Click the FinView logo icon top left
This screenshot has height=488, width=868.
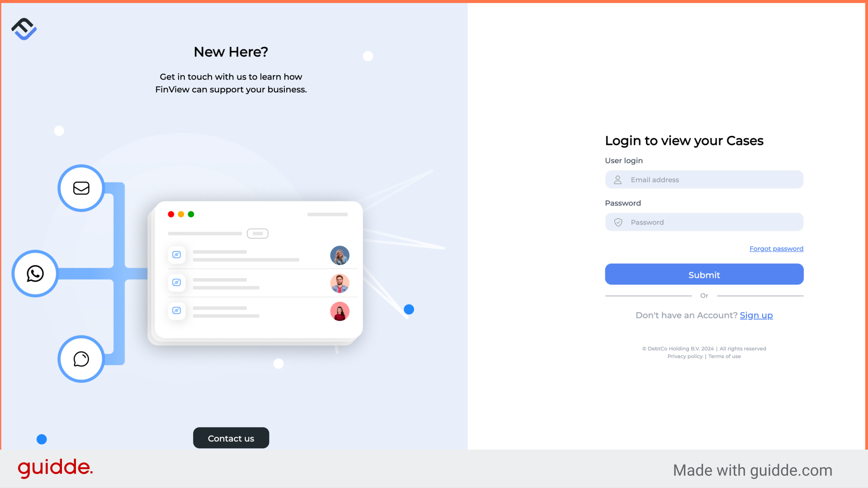24,28
